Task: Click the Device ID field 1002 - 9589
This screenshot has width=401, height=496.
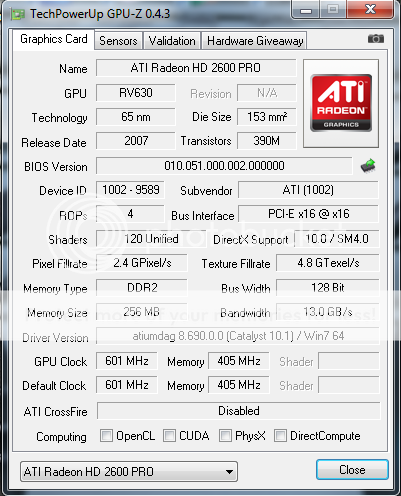Action: coord(130,190)
